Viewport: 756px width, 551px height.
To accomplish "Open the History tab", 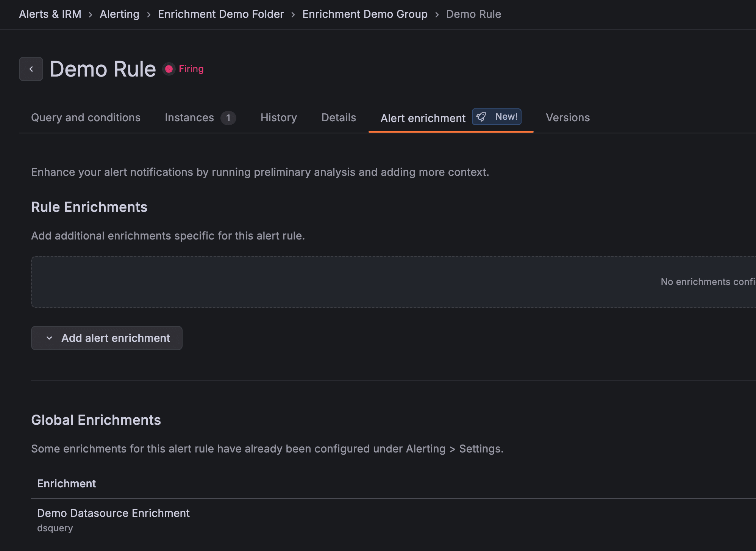I will tap(278, 117).
